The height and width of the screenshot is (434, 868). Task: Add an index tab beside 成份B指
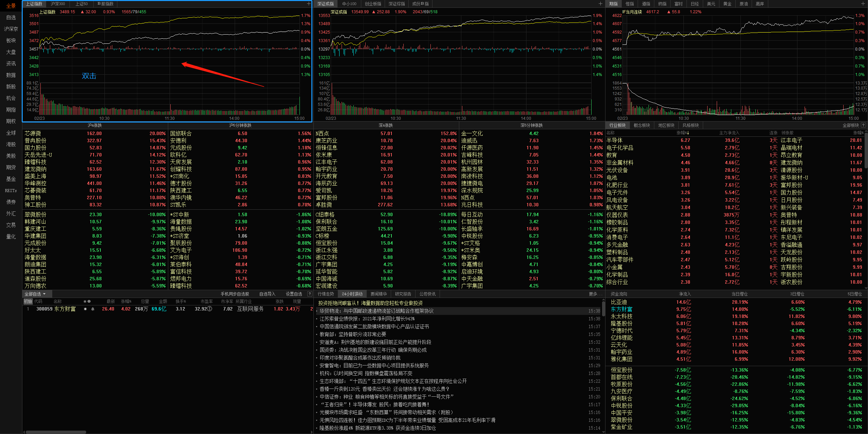pos(600,4)
